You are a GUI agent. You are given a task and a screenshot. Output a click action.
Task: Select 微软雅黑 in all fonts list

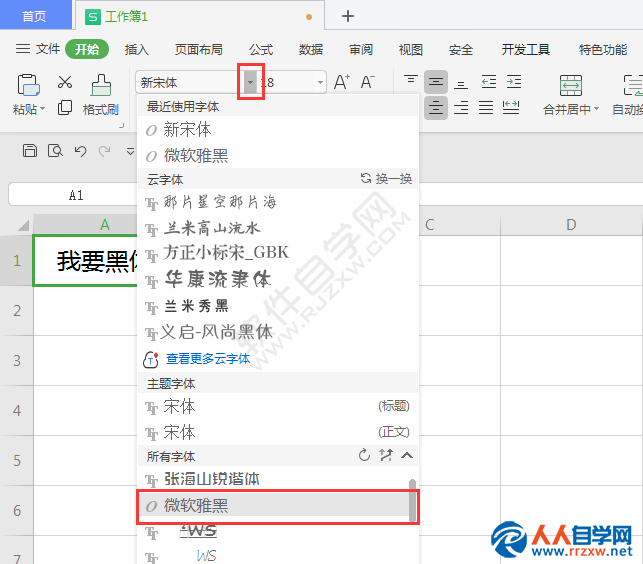pos(274,505)
